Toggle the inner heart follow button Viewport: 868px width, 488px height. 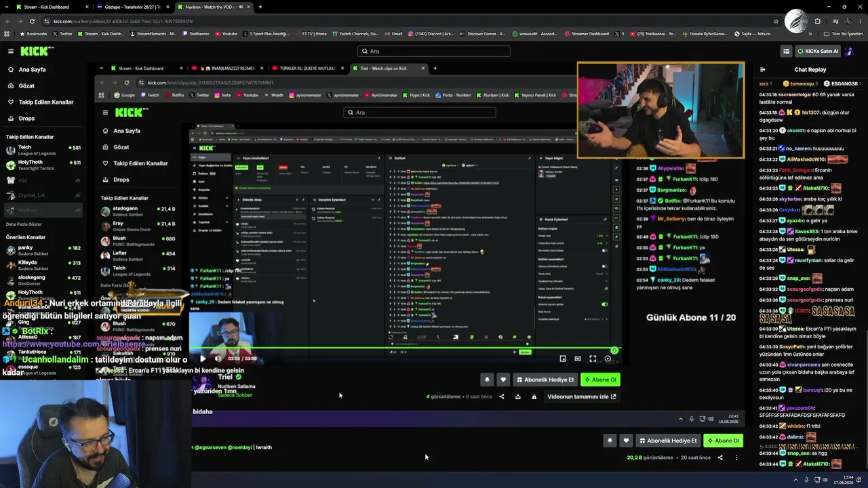pyautogui.click(x=503, y=380)
